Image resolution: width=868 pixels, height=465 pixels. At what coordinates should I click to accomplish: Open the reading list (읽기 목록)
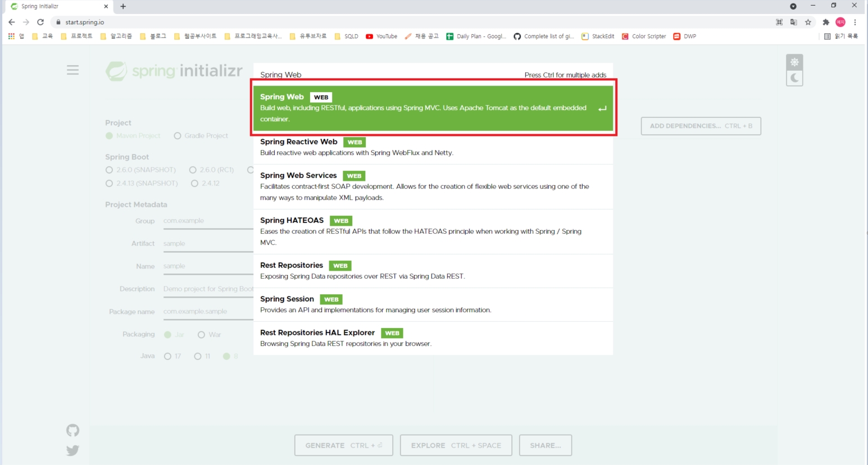[x=841, y=36]
